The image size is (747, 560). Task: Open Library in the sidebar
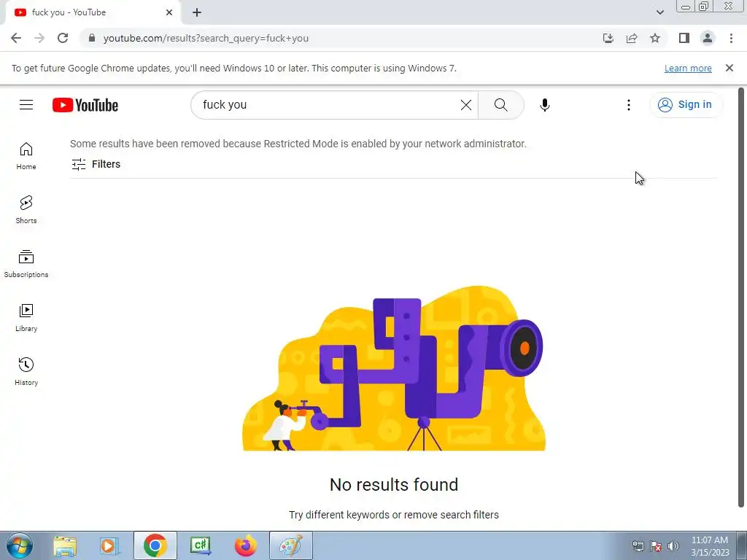(x=26, y=318)
